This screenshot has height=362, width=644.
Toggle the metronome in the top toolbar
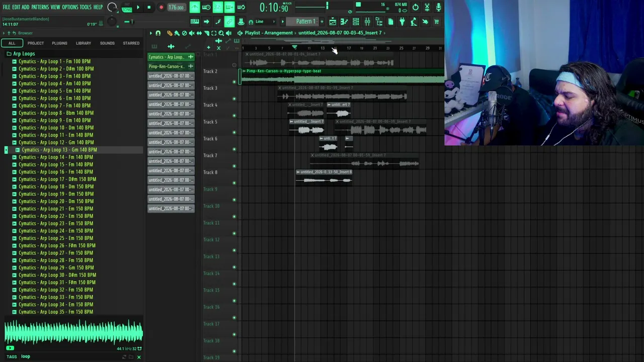click(195, 7)
